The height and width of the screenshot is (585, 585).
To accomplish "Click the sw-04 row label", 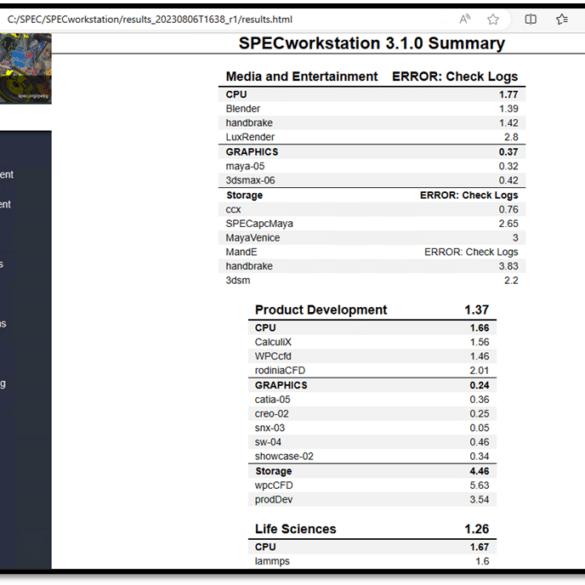I will (x=268, y=442).
